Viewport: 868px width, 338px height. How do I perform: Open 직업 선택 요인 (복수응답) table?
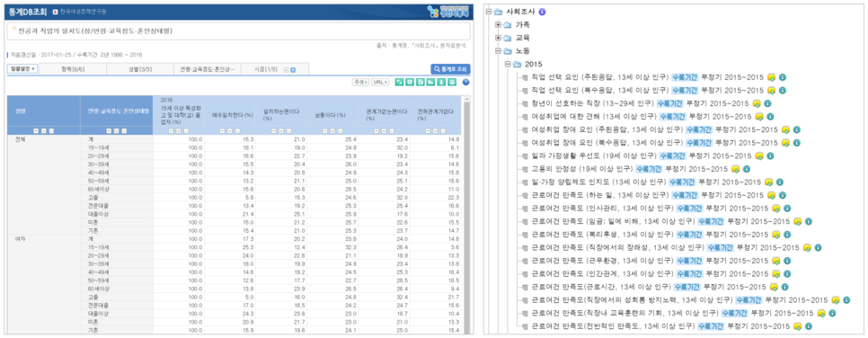pos(600,90)
